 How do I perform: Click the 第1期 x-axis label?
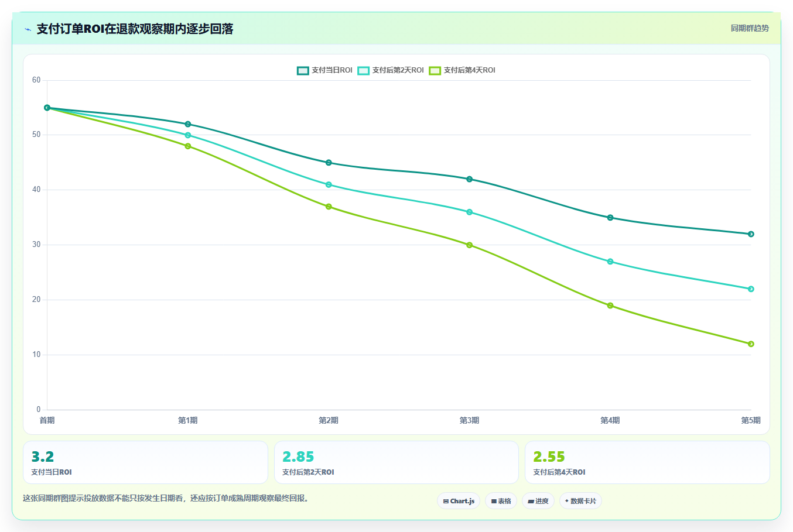pyautogui.click(x=188, y=420)
